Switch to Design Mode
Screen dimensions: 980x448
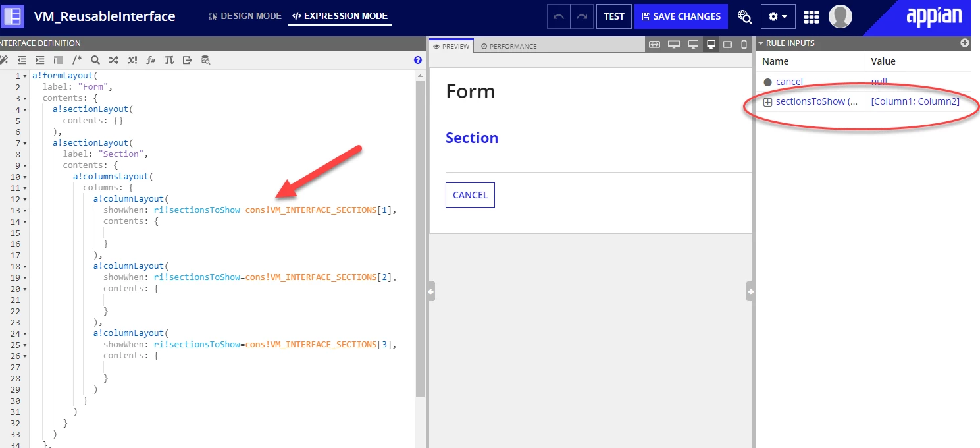(x=245, y=16)
